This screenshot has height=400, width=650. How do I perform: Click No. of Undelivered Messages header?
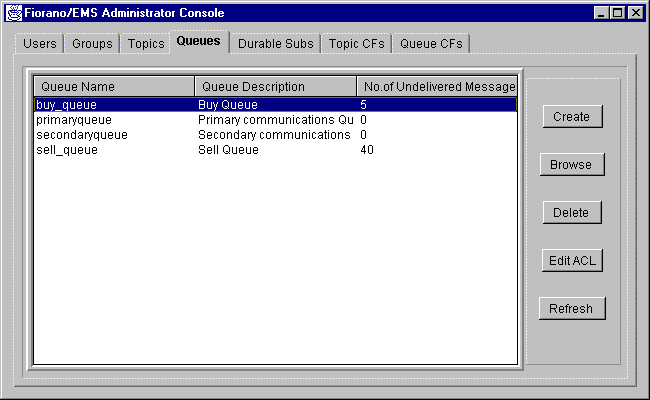click(437, 87)
